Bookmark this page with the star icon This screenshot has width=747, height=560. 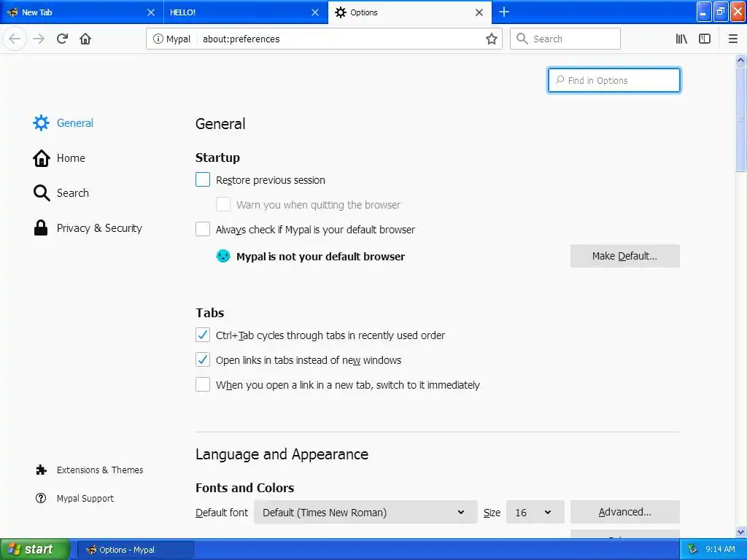[492, 39]
